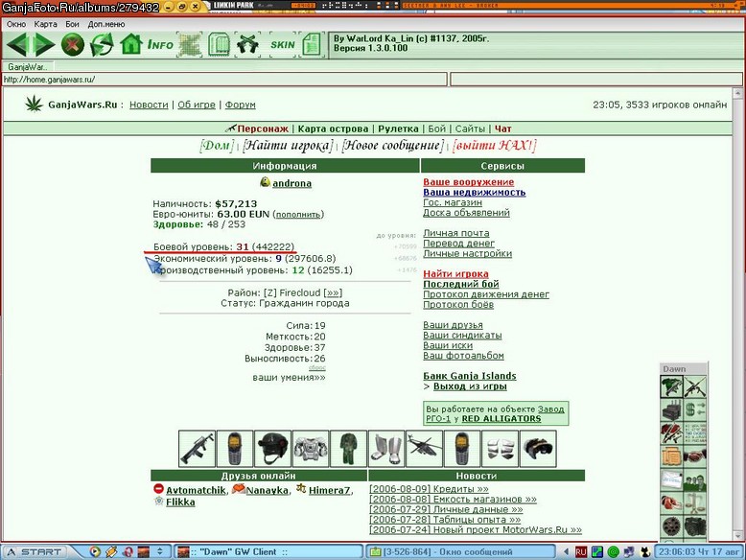
Task: Open Чат in the navigation bar
Action: (502, 128)
